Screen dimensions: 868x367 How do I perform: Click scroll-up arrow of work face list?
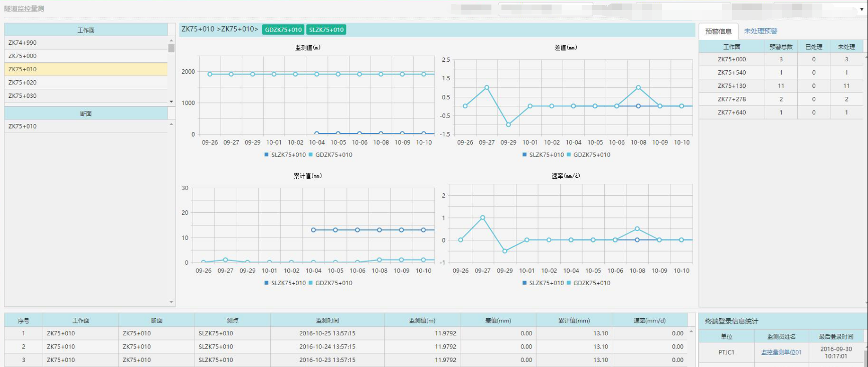(171, 40)
